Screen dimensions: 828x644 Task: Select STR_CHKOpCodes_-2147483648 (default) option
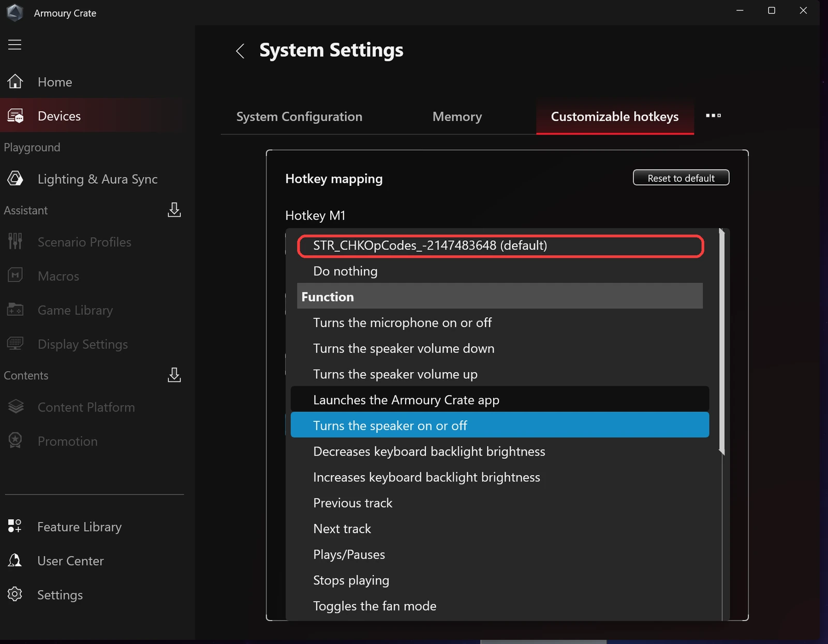[500, 245]
